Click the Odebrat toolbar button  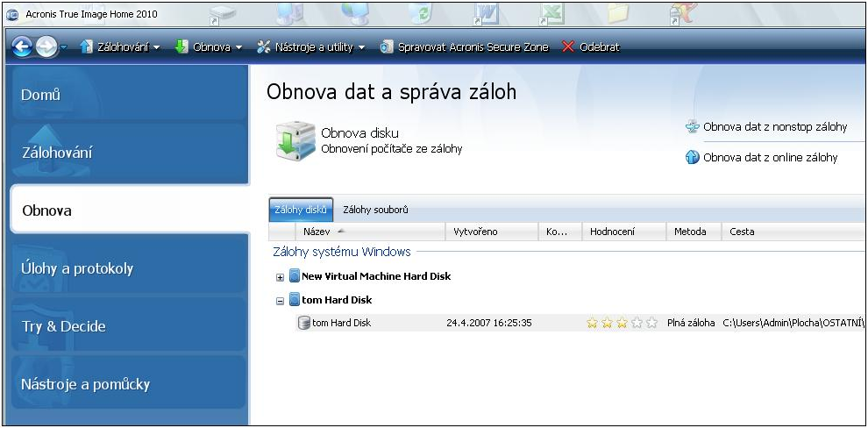[x=590, y=47]
